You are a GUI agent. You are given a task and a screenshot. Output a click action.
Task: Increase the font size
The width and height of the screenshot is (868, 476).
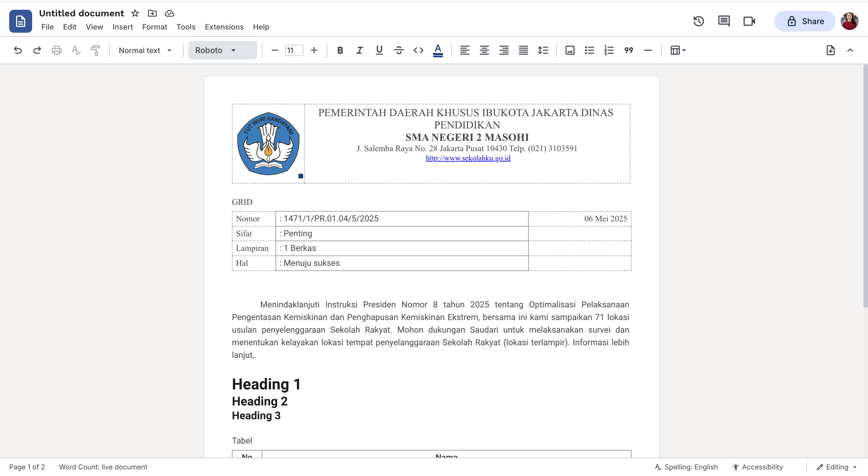click(314, 50)
